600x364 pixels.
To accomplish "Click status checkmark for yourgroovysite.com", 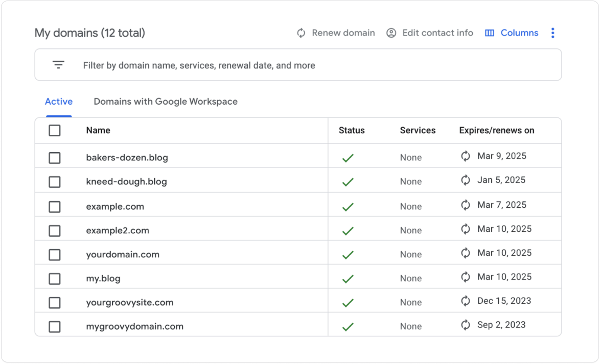I will [348, 303].
